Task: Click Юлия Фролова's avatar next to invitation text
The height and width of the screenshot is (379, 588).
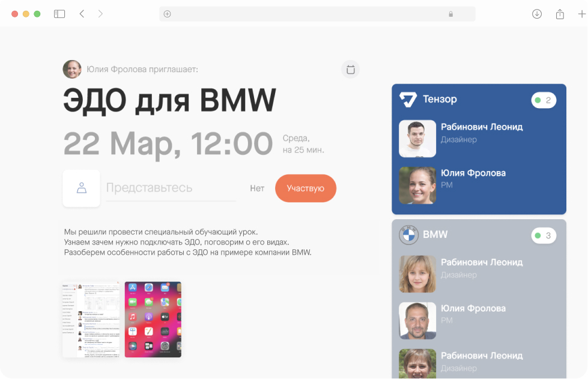Action: [x=71, y=68]
